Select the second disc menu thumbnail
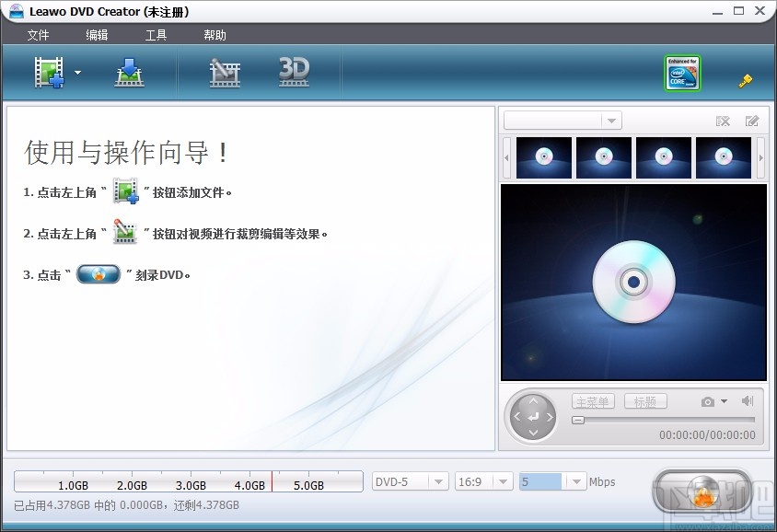 [604, 157]
